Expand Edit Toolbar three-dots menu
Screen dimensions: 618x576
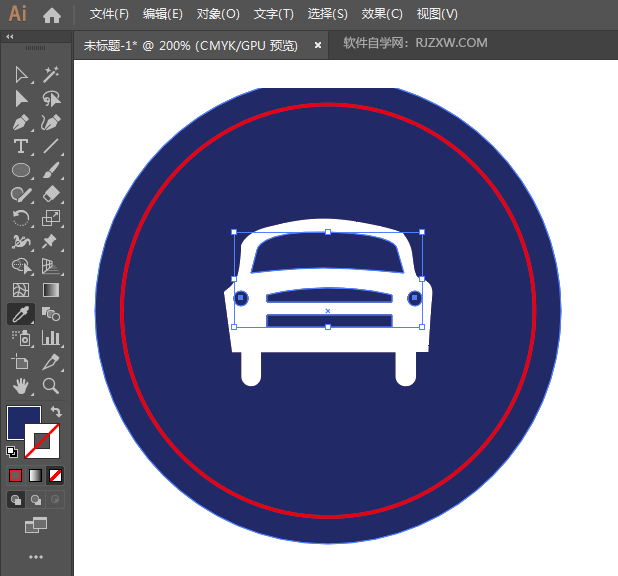coord(36,557)
